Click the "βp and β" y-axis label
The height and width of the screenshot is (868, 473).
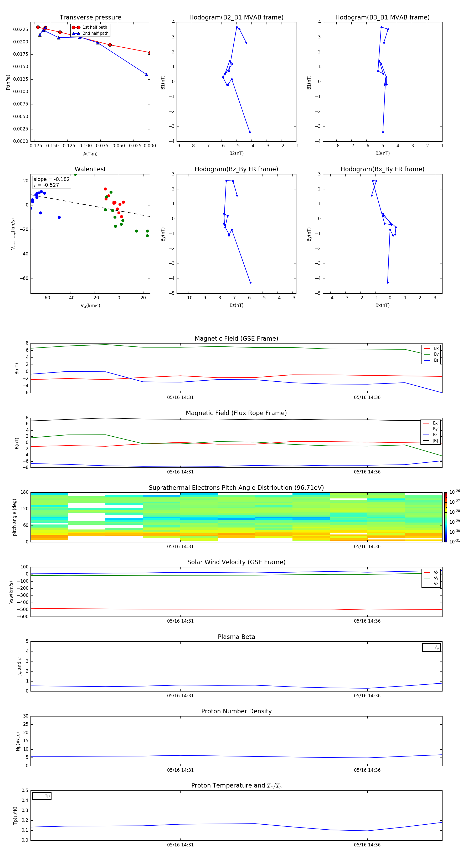click(x=19, y=666)
